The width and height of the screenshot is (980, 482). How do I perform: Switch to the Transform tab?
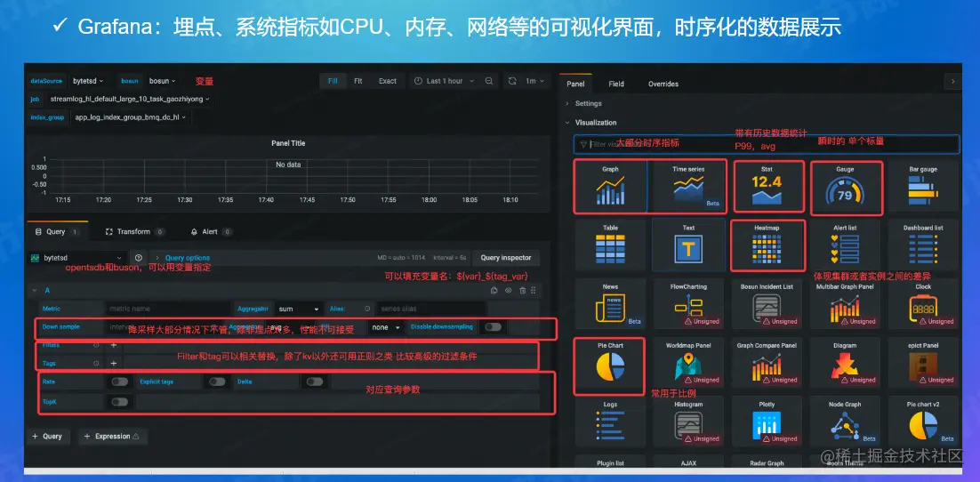pyautogui.click(x=134, y=231)
